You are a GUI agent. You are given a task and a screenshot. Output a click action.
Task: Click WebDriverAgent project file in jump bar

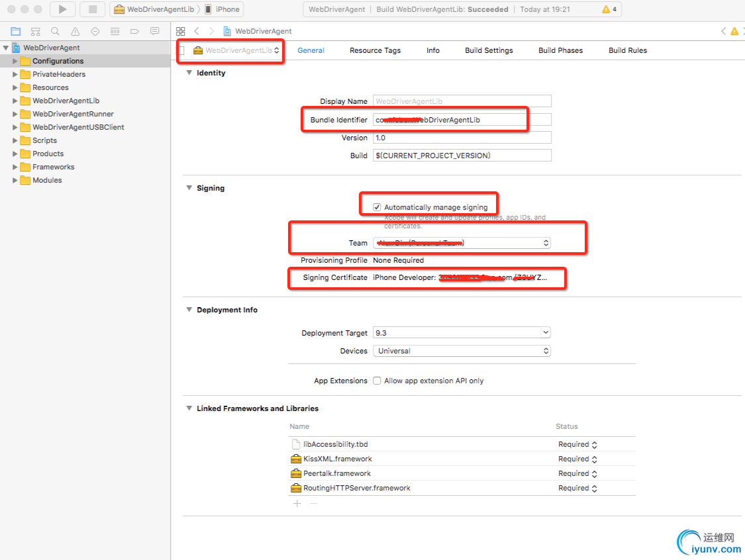click(258, 31)
